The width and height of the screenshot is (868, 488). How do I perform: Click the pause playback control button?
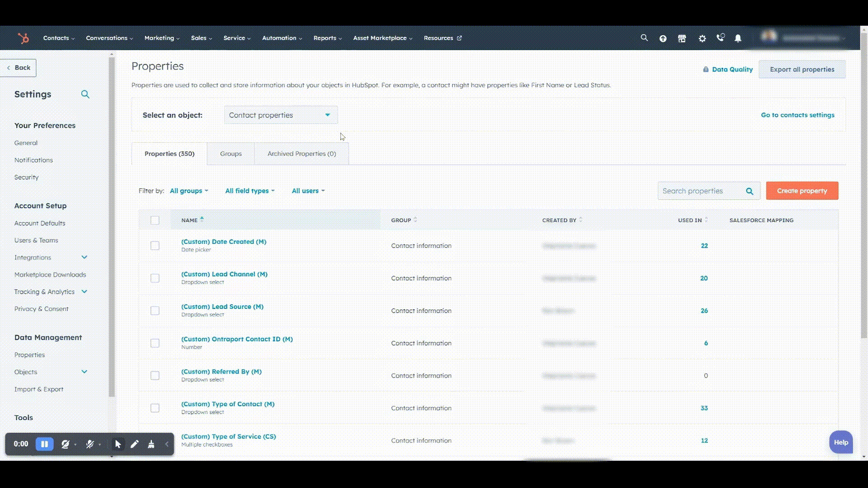point(45,443)
